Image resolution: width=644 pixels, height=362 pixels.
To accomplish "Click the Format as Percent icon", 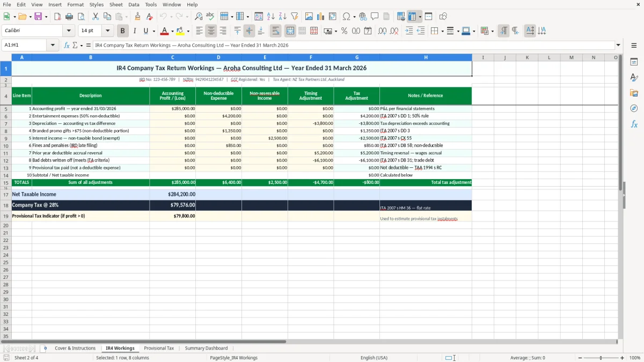I will [344, 31].
